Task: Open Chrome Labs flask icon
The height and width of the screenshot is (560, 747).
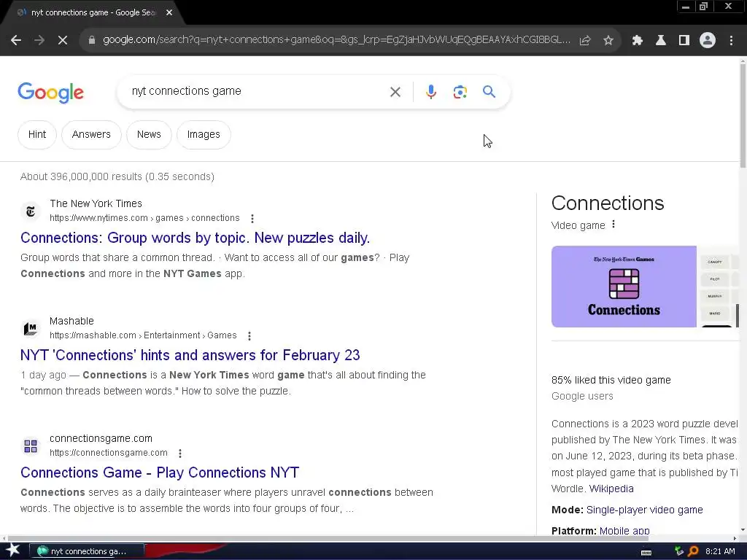Action: coord(661,41)
